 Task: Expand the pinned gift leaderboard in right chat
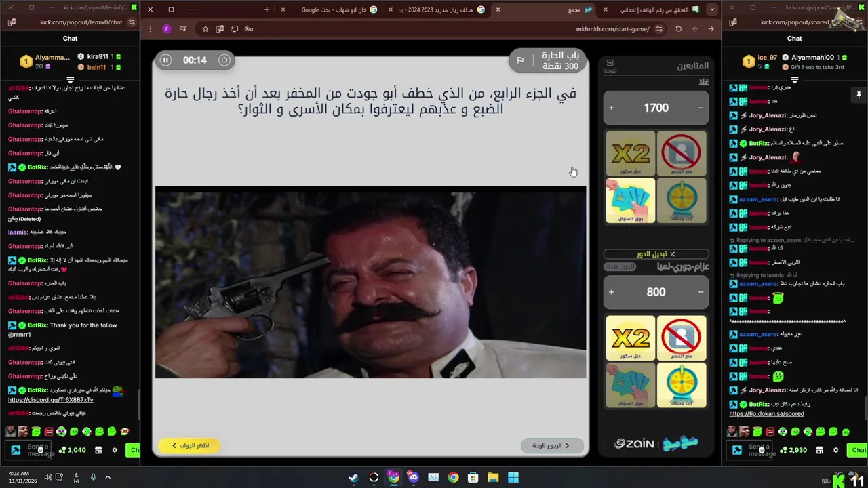(794, 80)
